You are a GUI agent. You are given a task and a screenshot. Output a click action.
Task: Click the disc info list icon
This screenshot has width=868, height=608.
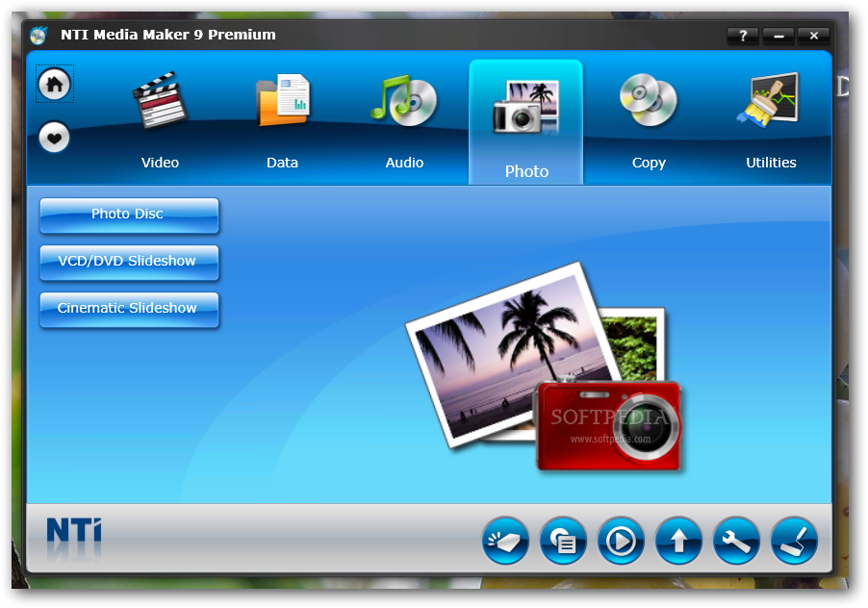[x=563, y=541]
